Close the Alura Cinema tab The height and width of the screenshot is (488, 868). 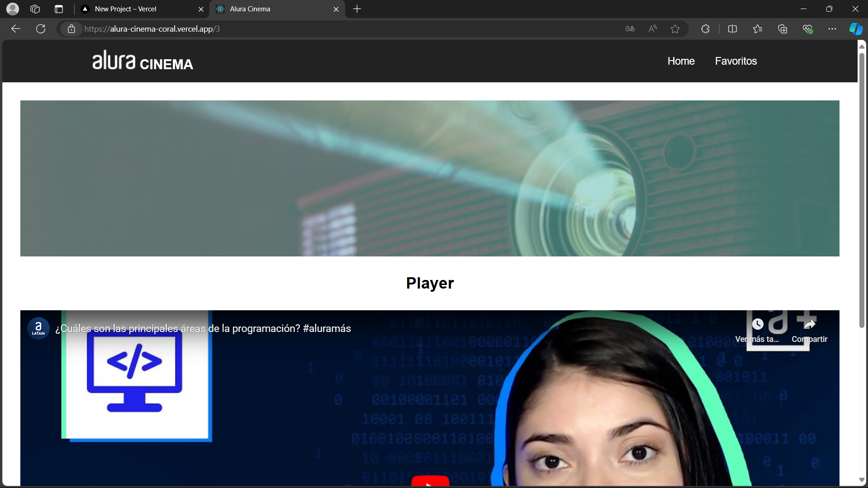tap(336, 9)
